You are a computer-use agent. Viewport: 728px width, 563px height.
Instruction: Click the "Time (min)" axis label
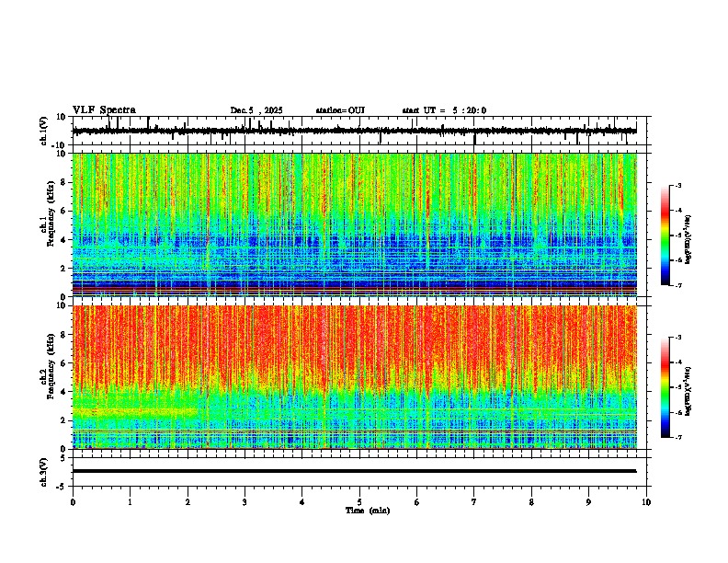(x=368, y=511)
